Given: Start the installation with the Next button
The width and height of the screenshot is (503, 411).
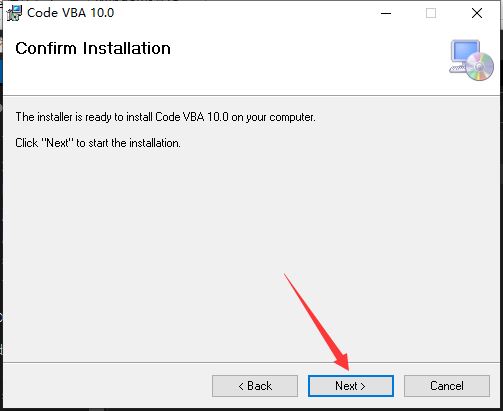Looking at the screenshot, I should click(x=351, y=386).
